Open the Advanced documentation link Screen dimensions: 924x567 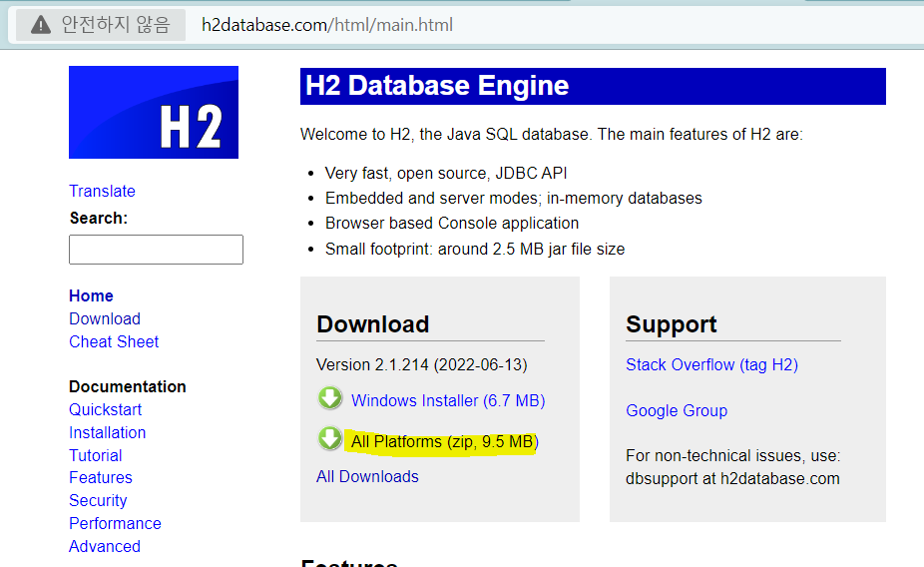click(x=105, y=546)
